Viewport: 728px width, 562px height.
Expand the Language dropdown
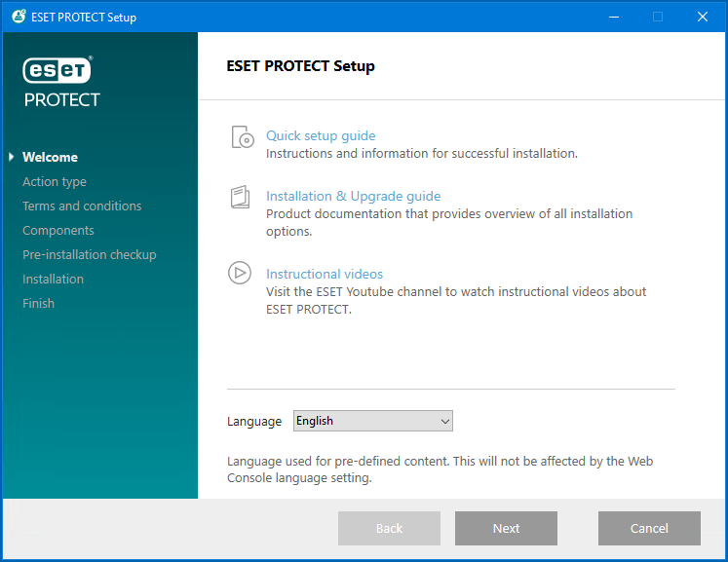[372, 421]
